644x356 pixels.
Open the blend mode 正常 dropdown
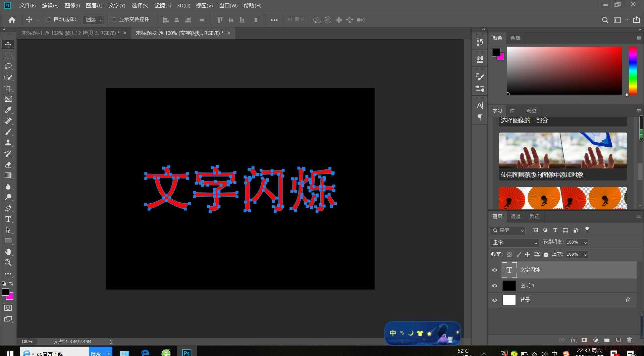click(514, 242)
